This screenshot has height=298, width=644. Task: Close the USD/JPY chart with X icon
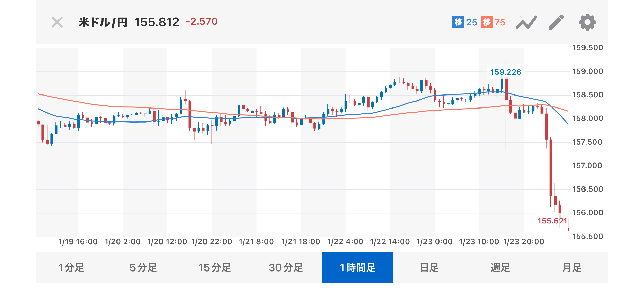tap(57, 22)
